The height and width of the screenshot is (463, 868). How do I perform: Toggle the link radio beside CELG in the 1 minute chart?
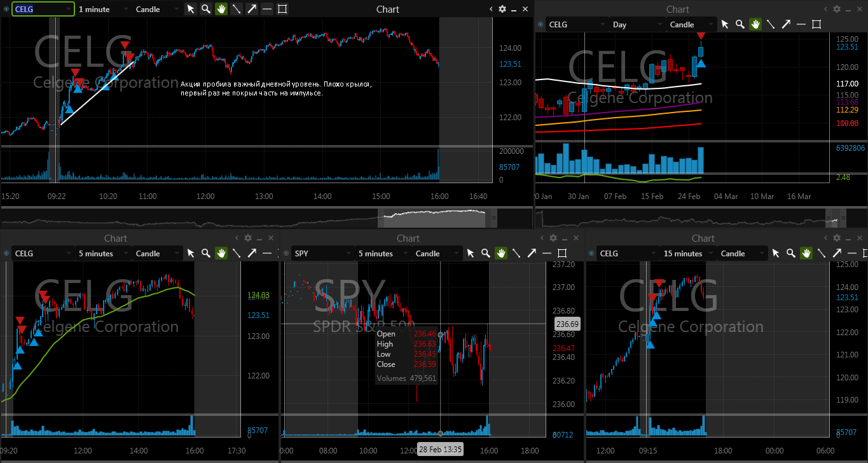[x=6, y=9]
